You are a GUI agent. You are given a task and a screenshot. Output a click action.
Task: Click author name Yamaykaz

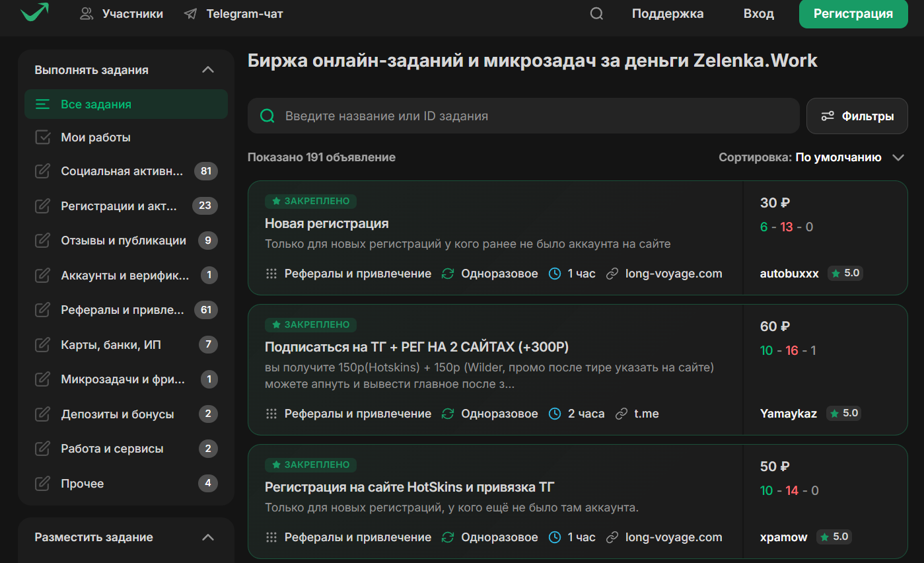click(789, 414)
